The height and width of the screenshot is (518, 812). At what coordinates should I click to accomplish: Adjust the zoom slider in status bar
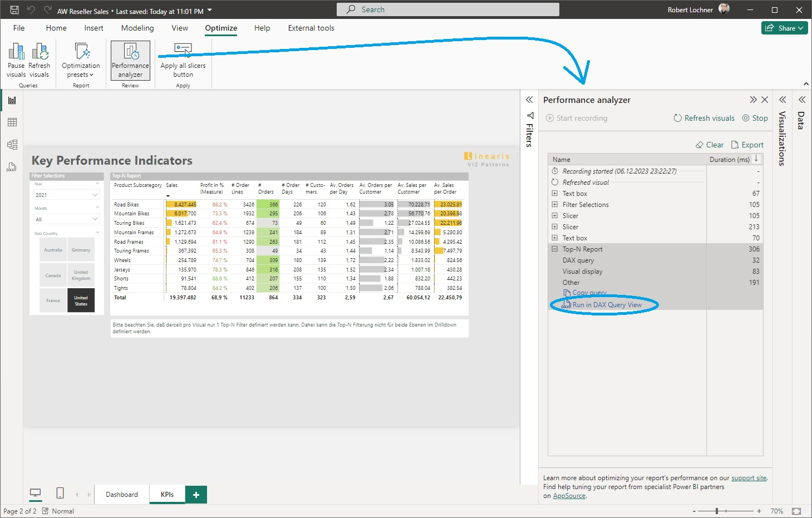point(718,511)
